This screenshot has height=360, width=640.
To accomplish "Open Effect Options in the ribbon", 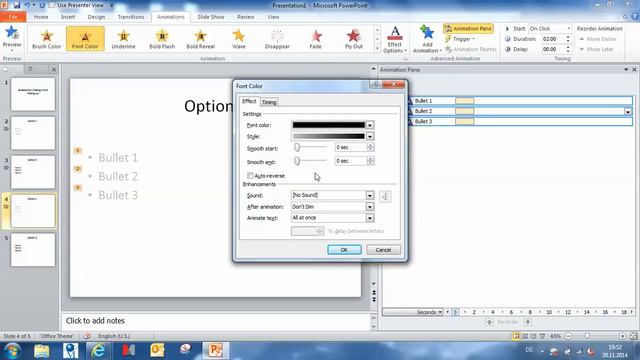I will click(395, 40).
